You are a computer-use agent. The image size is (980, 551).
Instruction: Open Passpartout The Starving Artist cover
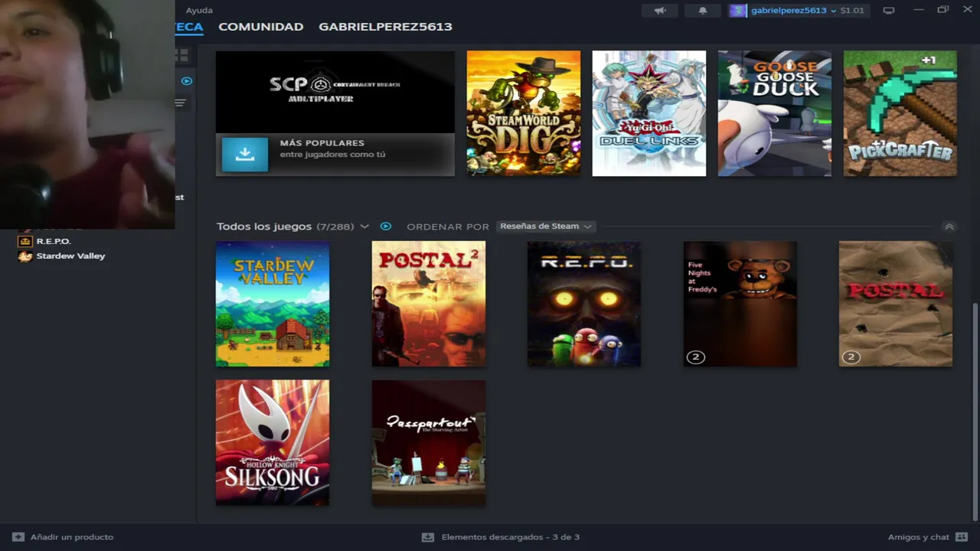click(429, 442)
